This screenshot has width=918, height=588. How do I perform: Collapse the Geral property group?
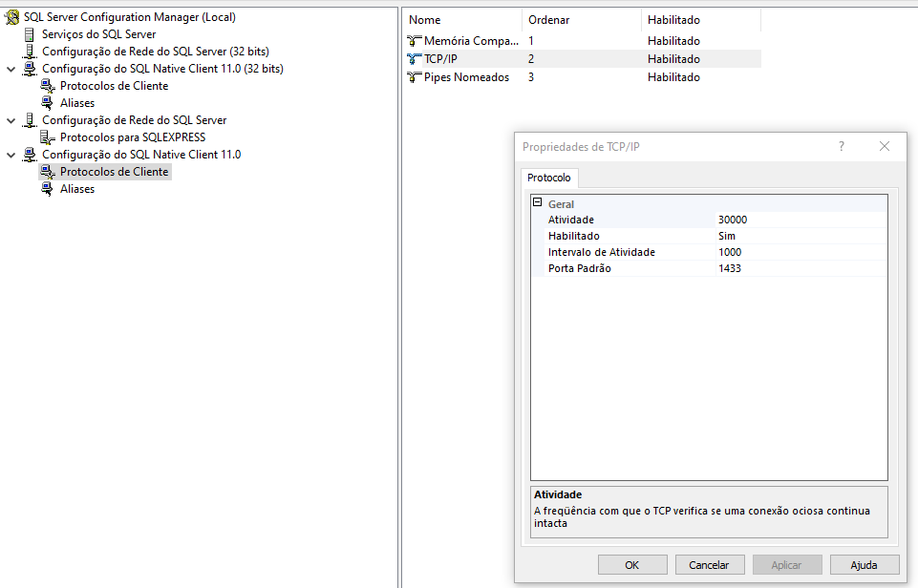(x=538, y=202)
